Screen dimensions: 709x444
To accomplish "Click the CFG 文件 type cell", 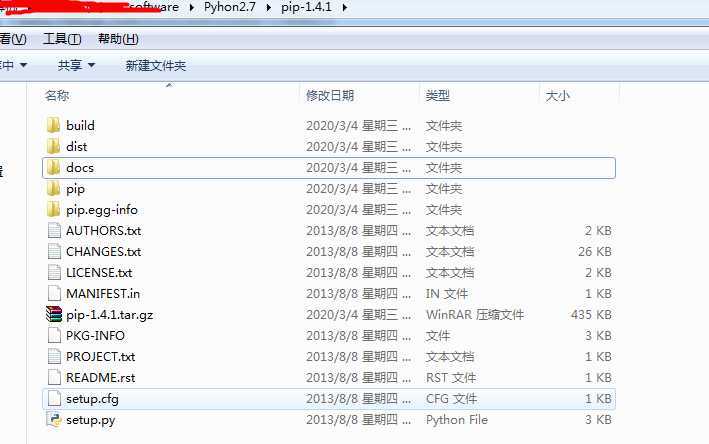I will pyautogui.click(x=451, y=399).
